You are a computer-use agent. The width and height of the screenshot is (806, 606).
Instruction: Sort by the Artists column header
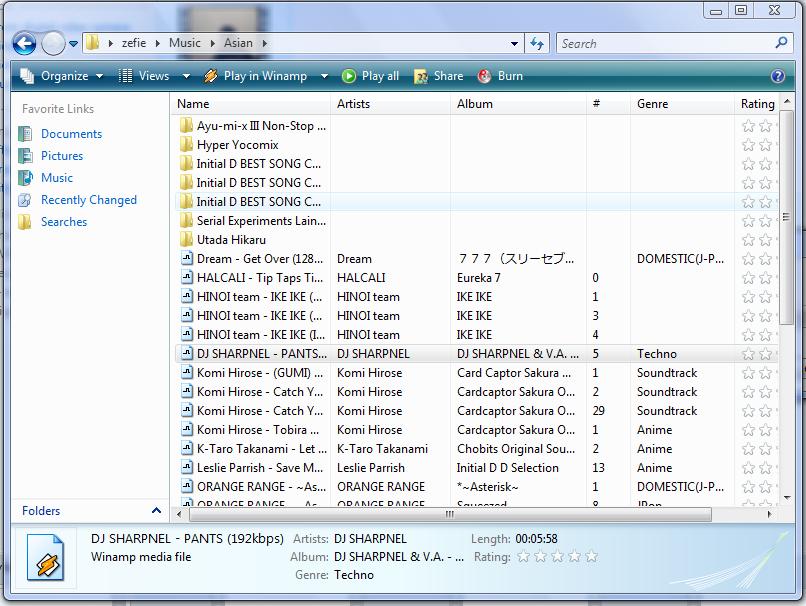pyautogui.click(x=354, y=104)
